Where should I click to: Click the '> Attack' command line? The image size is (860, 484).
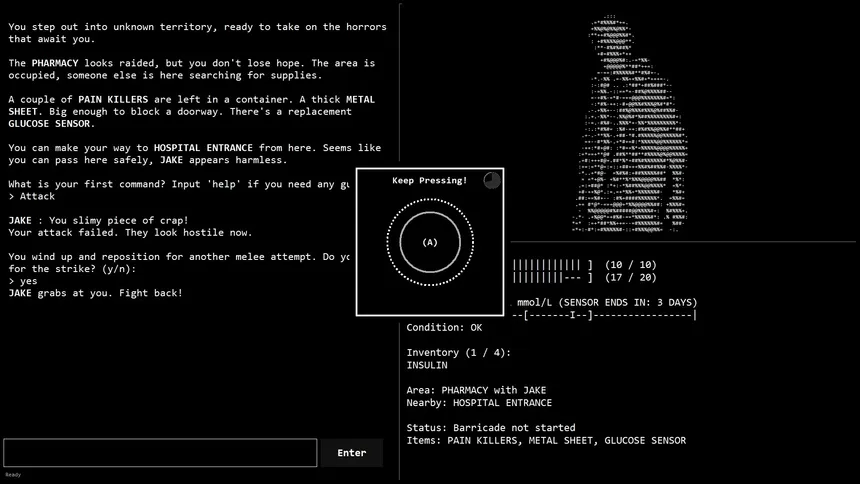(x=32, y=196)
